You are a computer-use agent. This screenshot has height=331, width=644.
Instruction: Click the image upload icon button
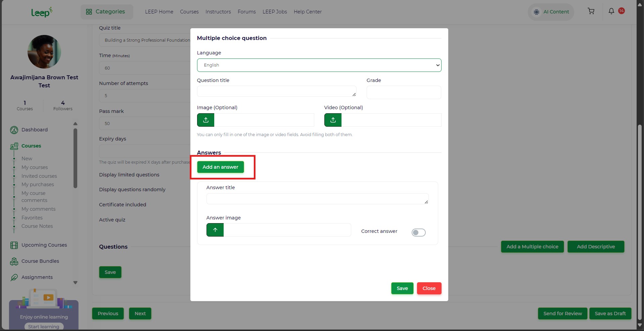(205, 120)
